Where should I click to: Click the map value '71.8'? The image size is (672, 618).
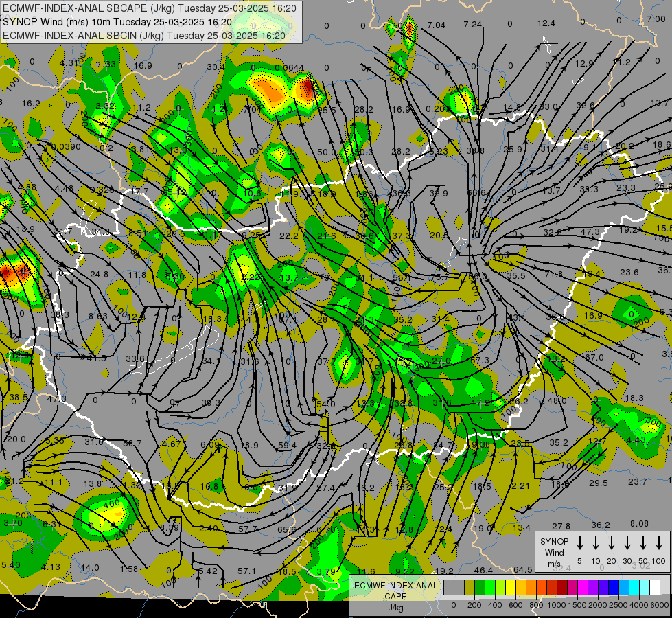553,275
